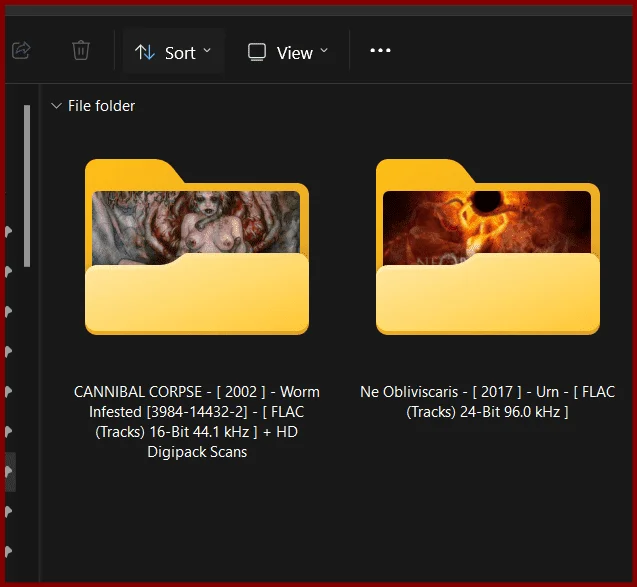
Task: Collapse the File folder group
Action: point(56,106)
